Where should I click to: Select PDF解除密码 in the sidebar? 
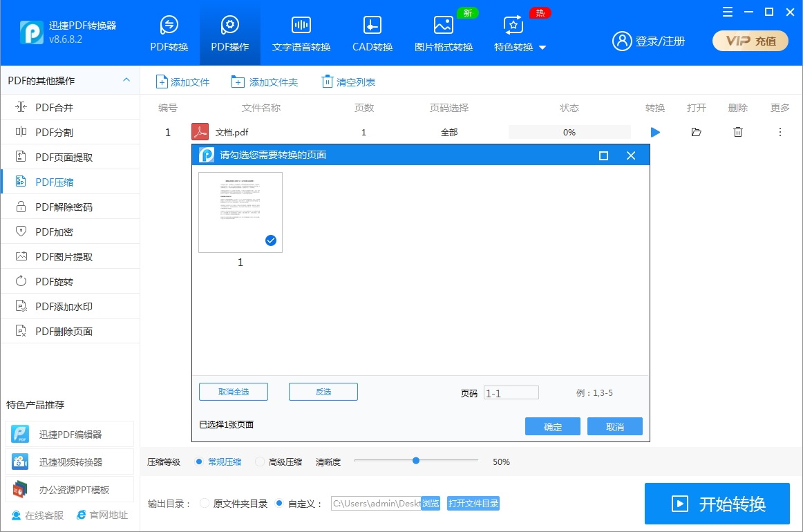pyautogui.click(x=70, y=207)
